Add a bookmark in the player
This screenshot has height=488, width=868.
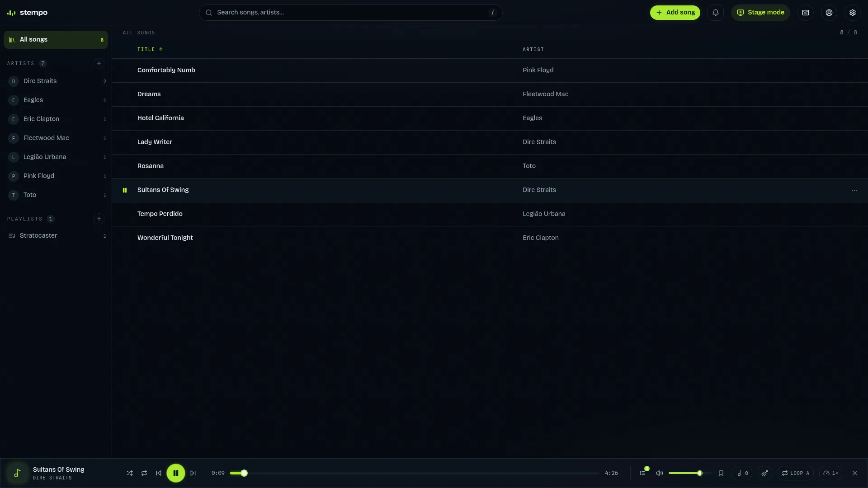click(x=721, y=473)
